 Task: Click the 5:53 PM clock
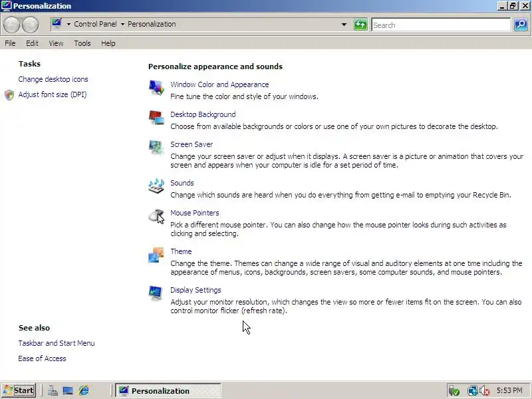pyautogui.click(x=509, y=390)
